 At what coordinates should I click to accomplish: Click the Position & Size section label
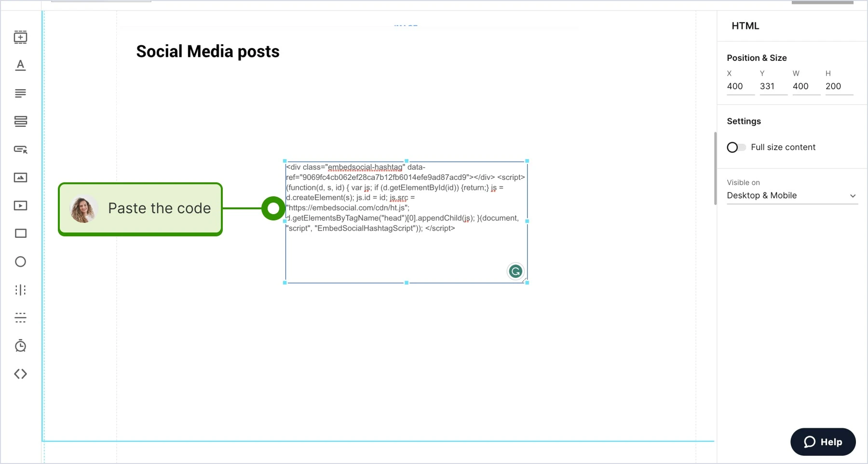(x=757, y=58)
